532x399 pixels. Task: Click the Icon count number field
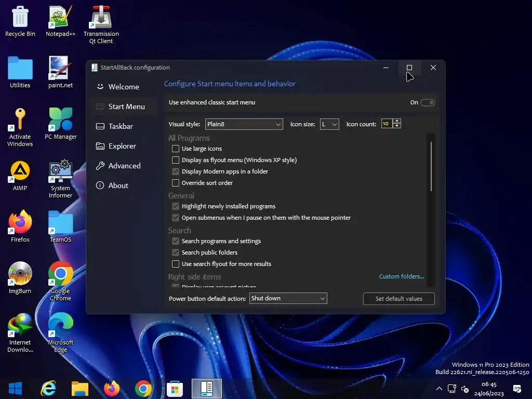click(x=387, y=124)
